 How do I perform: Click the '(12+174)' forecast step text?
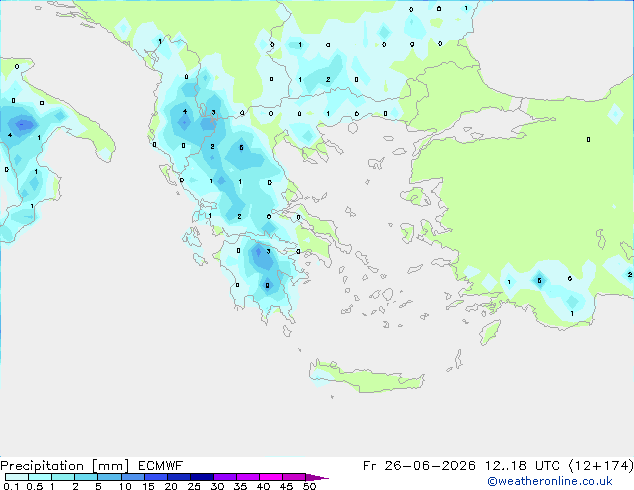pos(601,466)
